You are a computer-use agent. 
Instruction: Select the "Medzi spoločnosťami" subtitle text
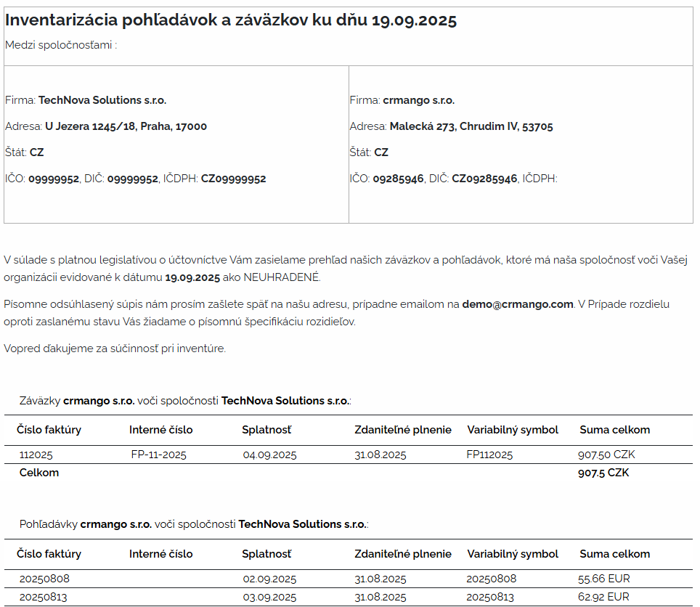pyautogui.click(x=60, y=45)
